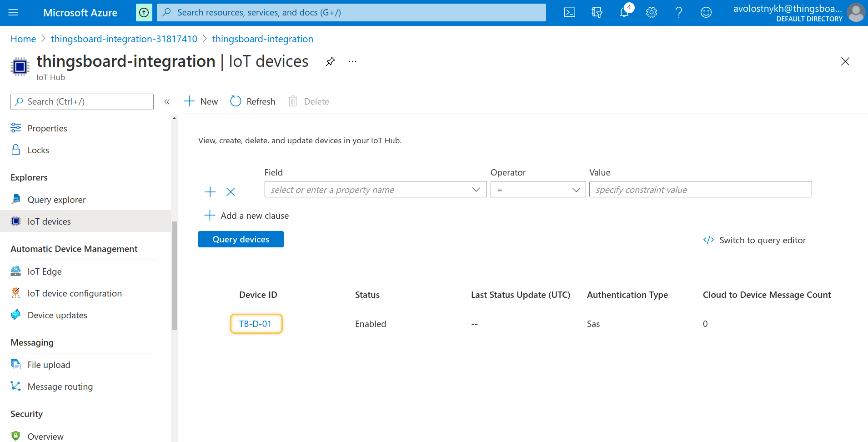Screen dimensions: 868x442
Task: Open the feedback smiley icon
Action: coord(706,12)
